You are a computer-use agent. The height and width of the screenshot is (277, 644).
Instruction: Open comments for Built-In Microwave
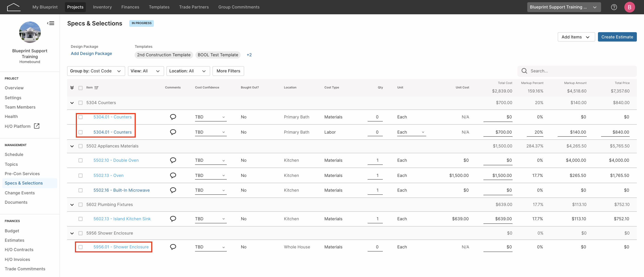coord(173,190)
